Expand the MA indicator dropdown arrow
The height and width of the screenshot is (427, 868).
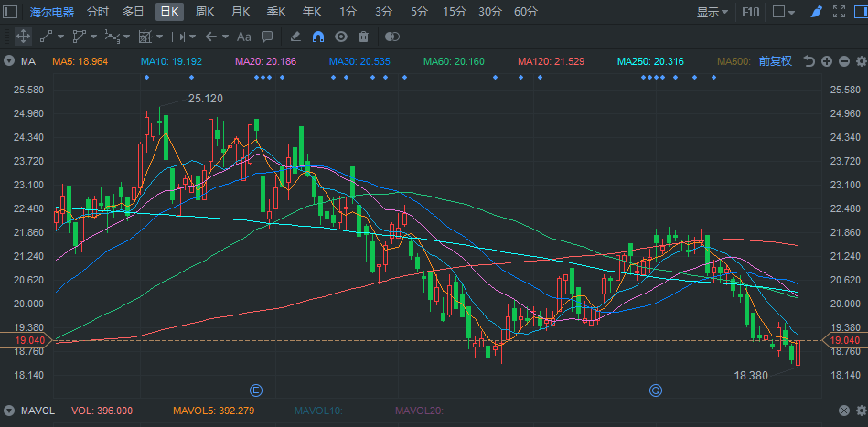click(x=9, y=61)
